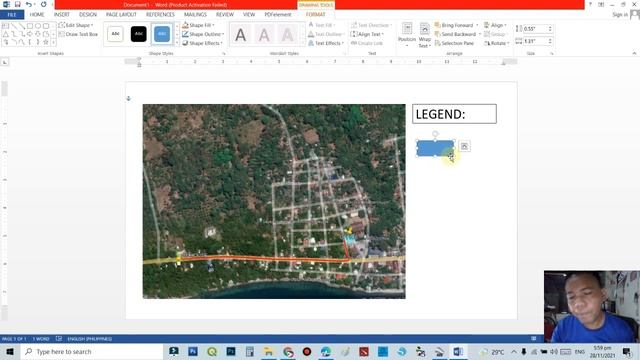
Task: Open the VIEW tab
Action: [x=249, y=15]
